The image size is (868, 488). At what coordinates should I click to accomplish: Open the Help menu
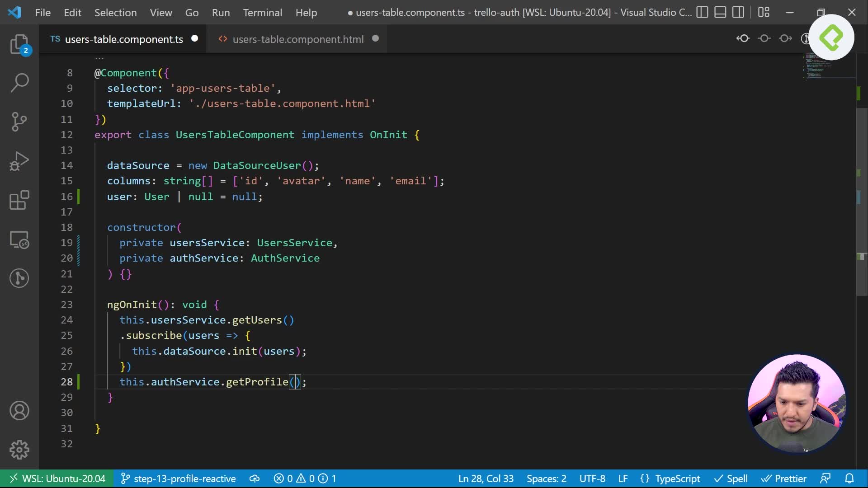click(x=306, y=13)
